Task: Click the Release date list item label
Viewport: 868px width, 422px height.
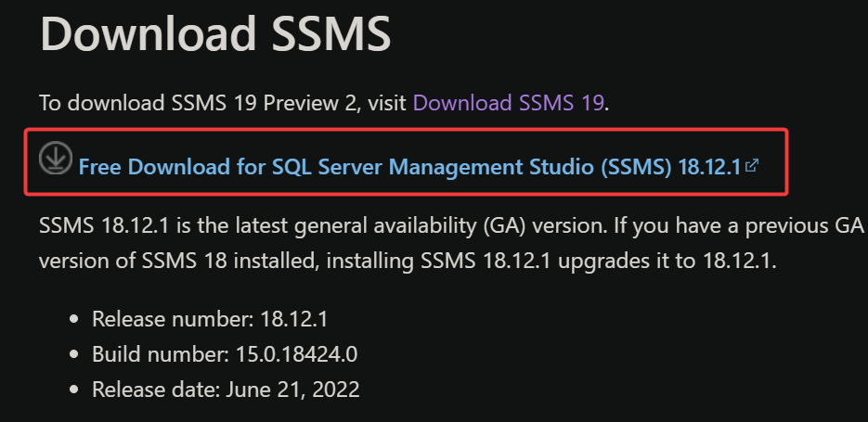Action: (154, 389)
